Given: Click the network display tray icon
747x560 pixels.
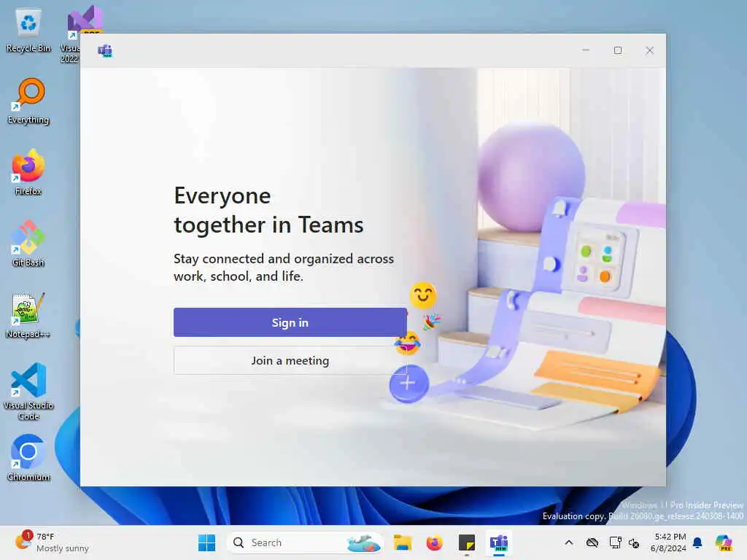Looking at the screenshot, I should click(615, 542).
